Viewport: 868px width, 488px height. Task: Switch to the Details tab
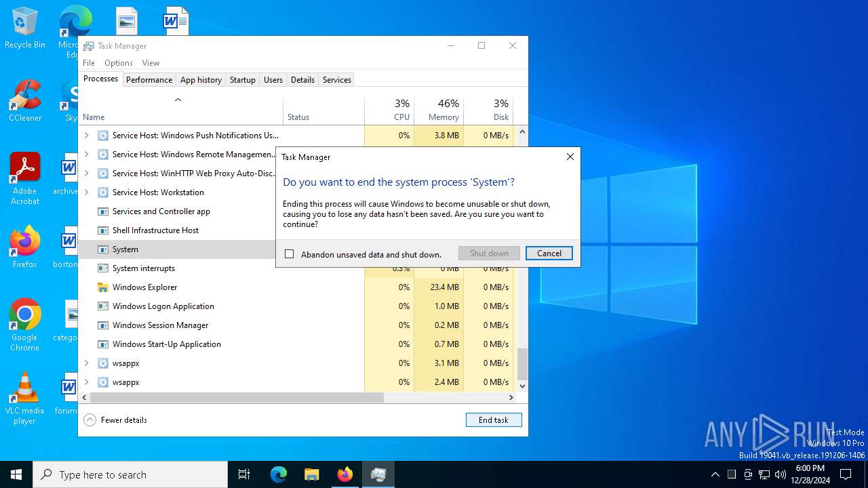302,80
